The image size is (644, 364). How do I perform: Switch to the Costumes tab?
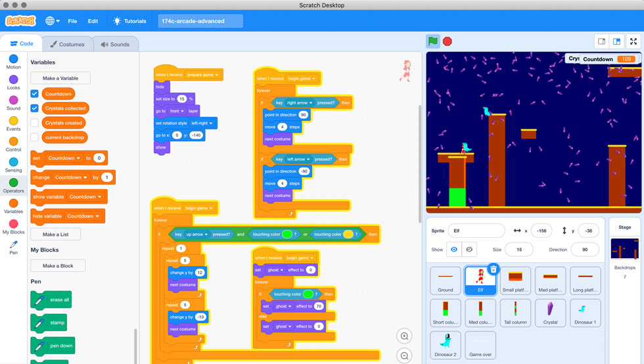[x=68, y=44]
